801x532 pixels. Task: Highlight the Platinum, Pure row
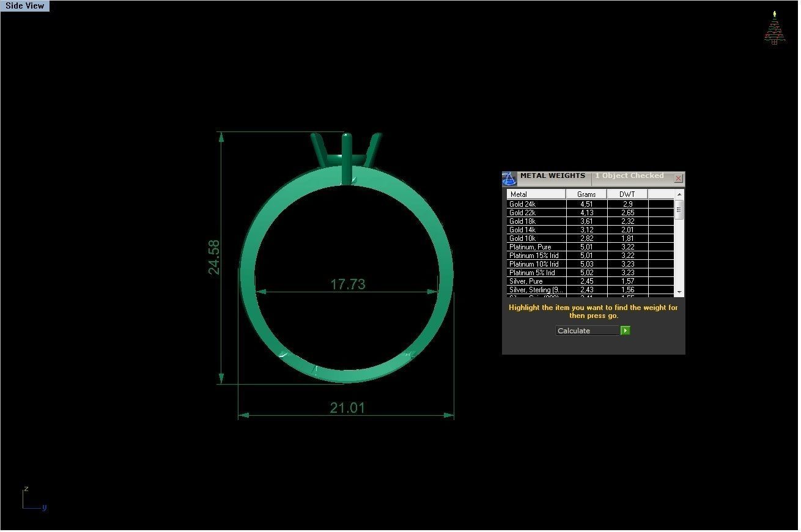(x=590, y=247)
